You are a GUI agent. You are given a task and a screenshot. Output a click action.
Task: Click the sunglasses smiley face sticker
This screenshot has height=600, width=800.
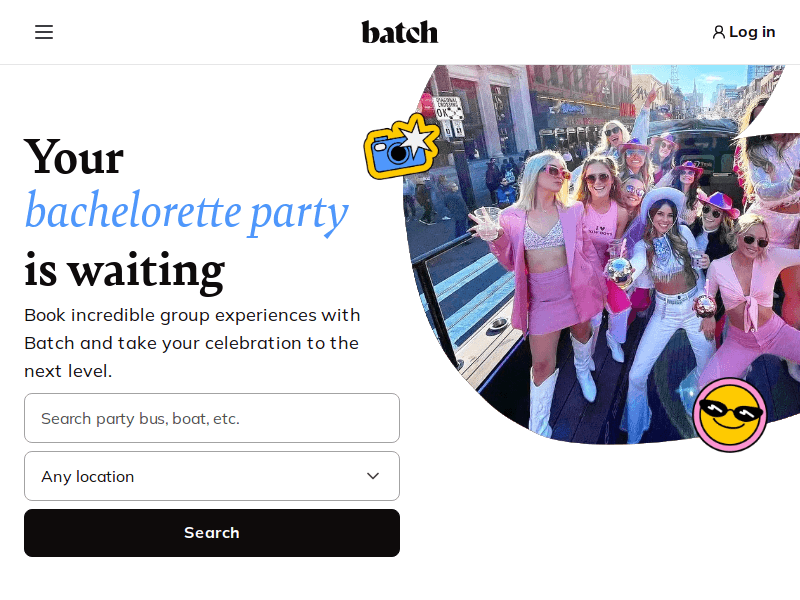click(x=730, y=414)
